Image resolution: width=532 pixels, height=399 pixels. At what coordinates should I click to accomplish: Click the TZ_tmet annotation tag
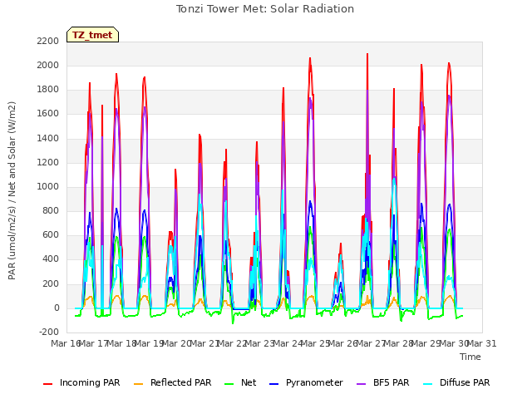92,35
